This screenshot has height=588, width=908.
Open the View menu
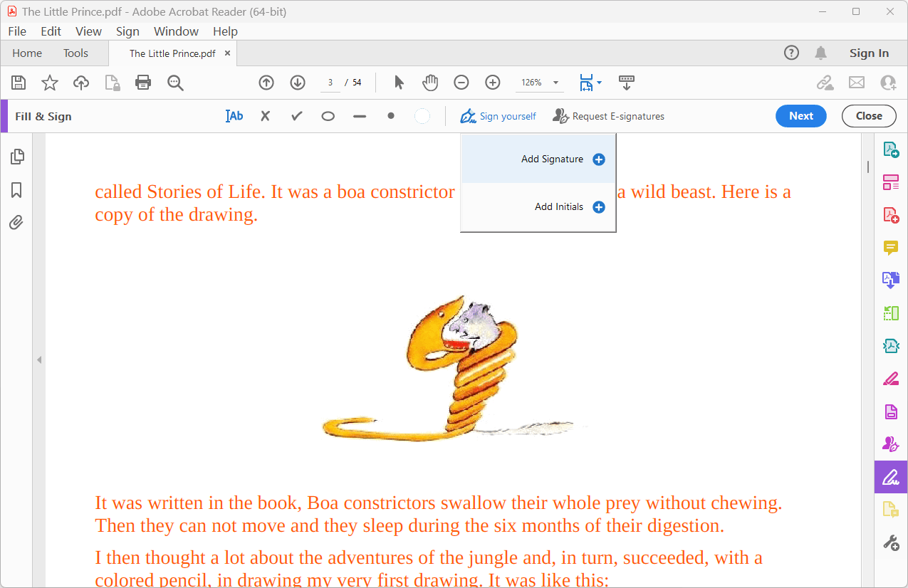pos(88,31)
